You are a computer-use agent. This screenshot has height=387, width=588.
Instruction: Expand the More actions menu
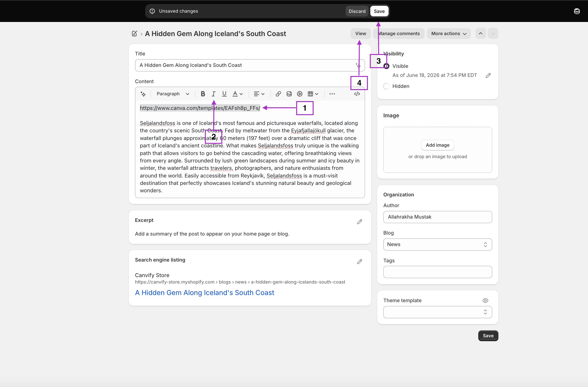click(449, 34)
